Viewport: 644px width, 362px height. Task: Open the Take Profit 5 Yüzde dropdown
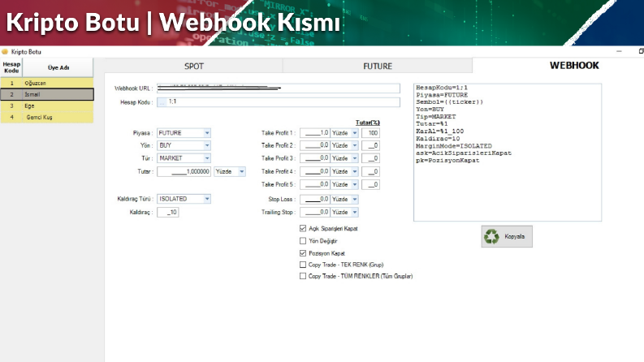355,184
